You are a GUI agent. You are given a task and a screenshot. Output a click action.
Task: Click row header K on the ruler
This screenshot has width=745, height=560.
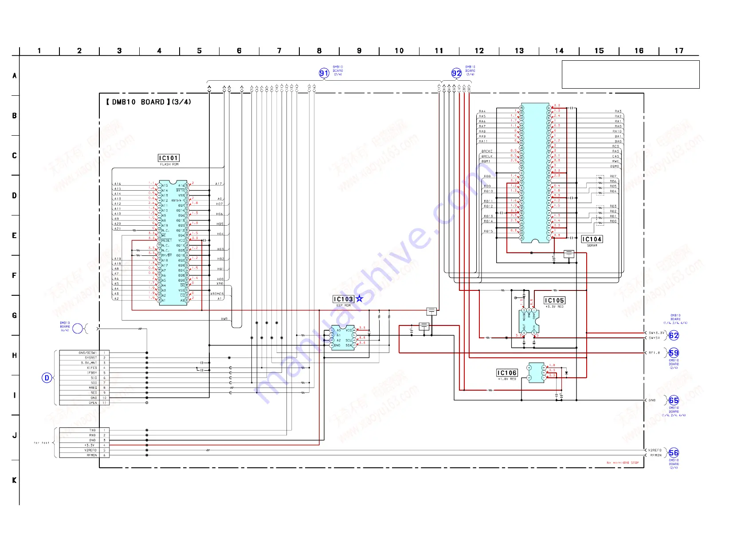point(14,480)
